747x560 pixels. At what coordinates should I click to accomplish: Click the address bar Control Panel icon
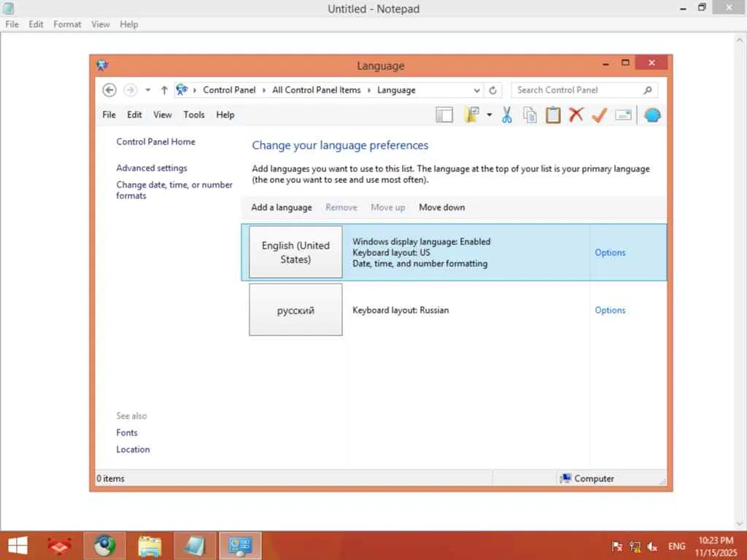click(x=182, y=90)
